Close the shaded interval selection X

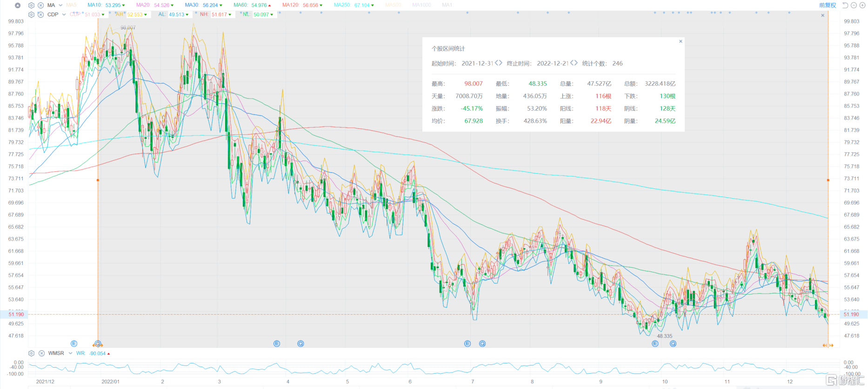tap(822, 15)
